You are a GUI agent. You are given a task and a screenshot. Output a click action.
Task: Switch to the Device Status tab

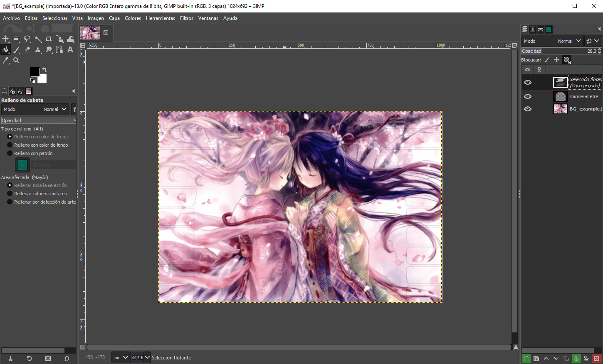click(x=12, y=91)
